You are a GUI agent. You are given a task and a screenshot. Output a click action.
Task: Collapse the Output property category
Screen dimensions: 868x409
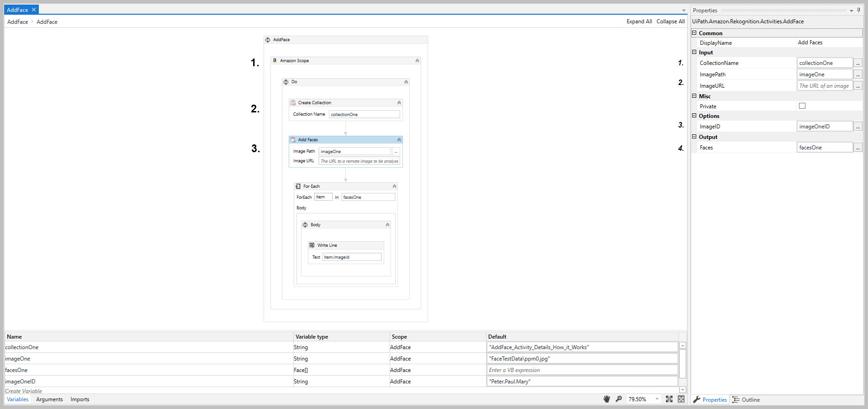[694, 137]
